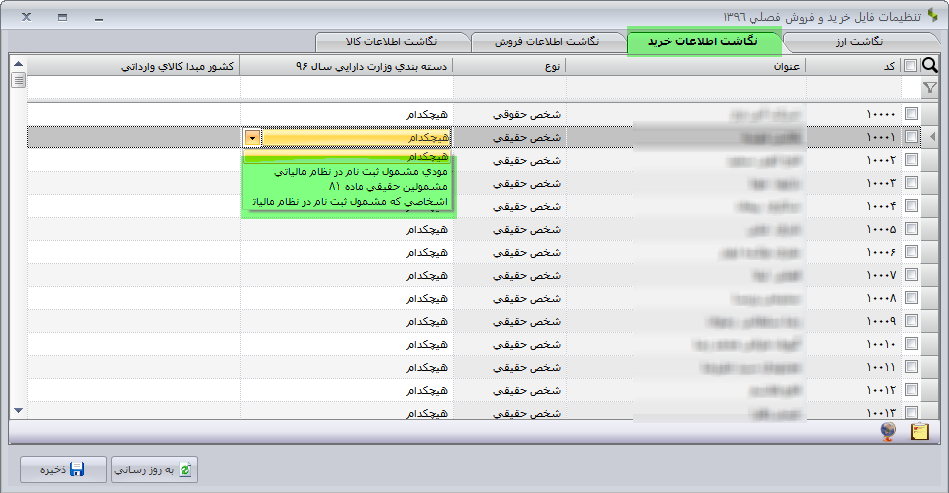The width and height of the screenshot is (949, 493).
Task: Click the grid menu icon above vertical scrollbar
Action: (x=19, y=80)
